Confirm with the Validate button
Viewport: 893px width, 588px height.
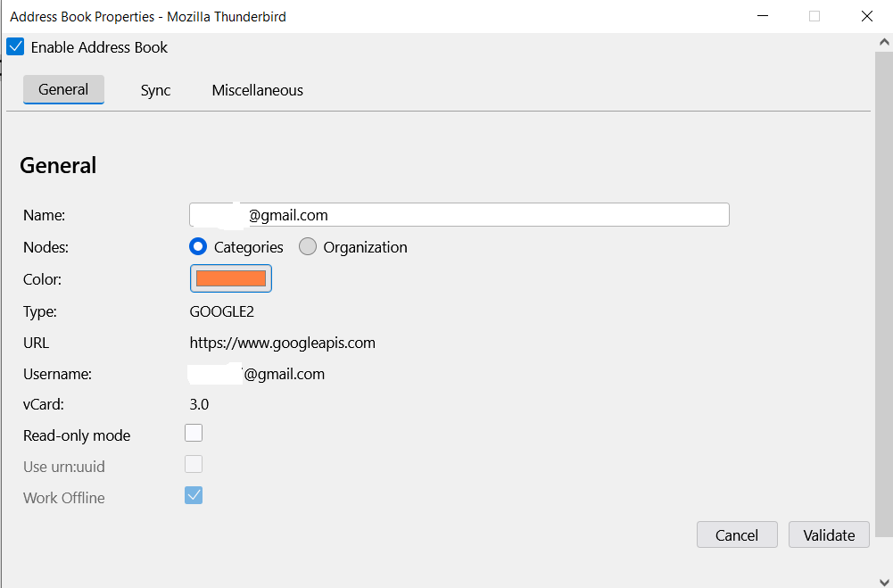(829, 535)
